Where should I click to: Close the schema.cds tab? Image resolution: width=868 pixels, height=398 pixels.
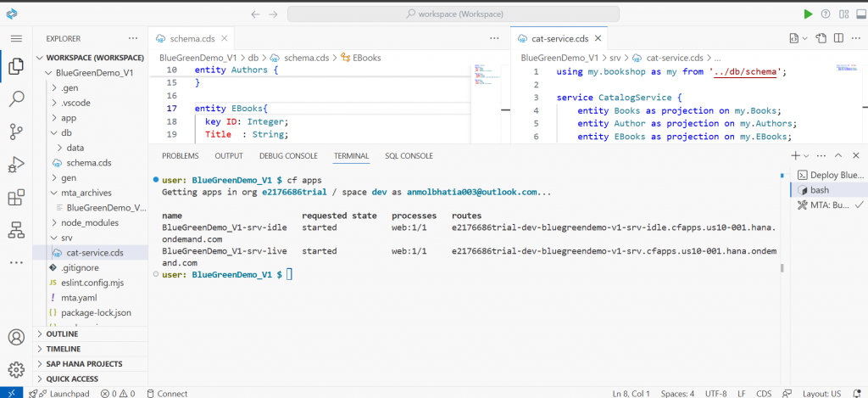224,38
